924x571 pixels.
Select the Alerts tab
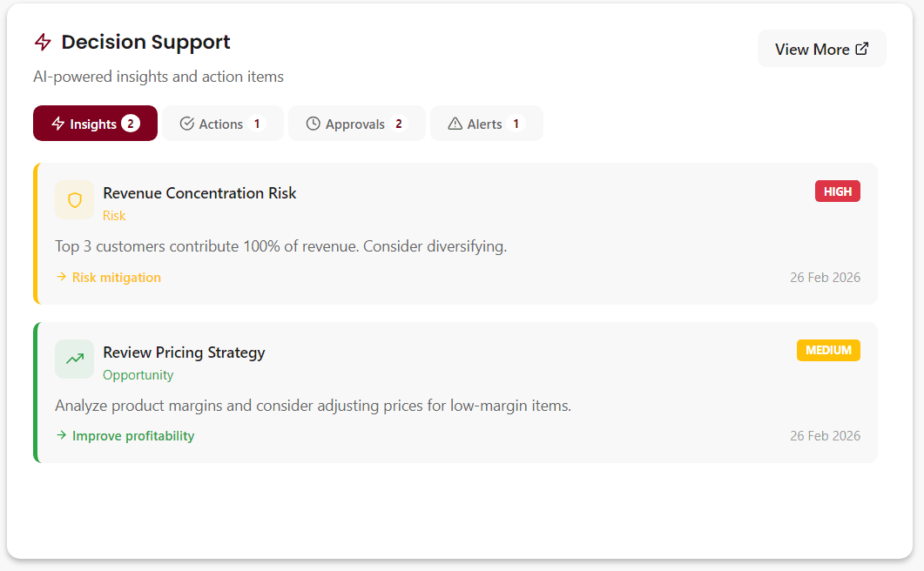tap(486, 124)
